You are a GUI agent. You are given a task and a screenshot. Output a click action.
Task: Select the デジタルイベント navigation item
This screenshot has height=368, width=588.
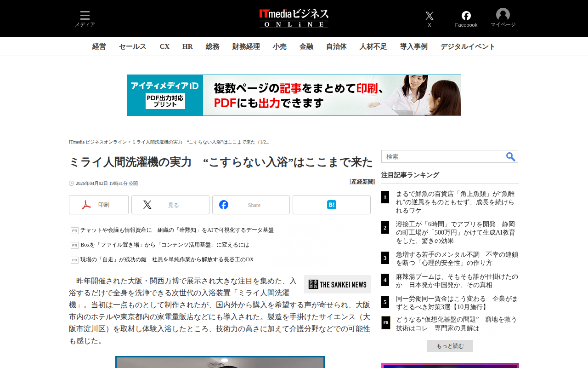pos(468,46)
